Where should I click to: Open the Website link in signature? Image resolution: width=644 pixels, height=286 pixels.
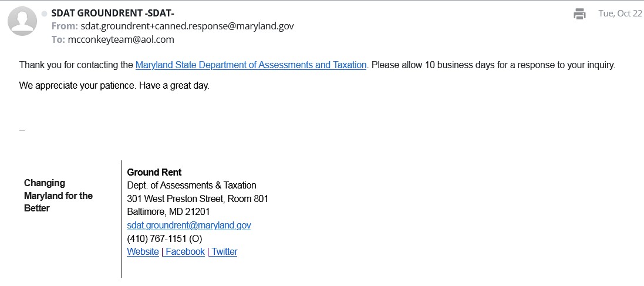tap(143, 251)
